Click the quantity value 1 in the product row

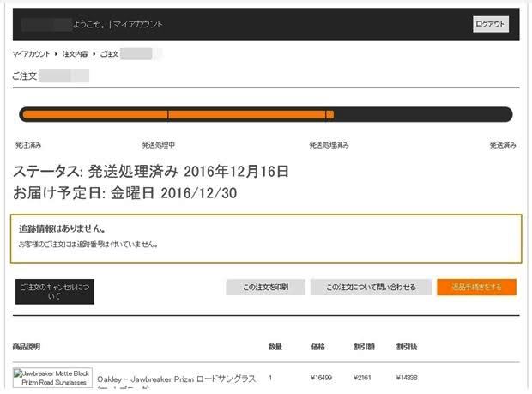tap(270, 378)
